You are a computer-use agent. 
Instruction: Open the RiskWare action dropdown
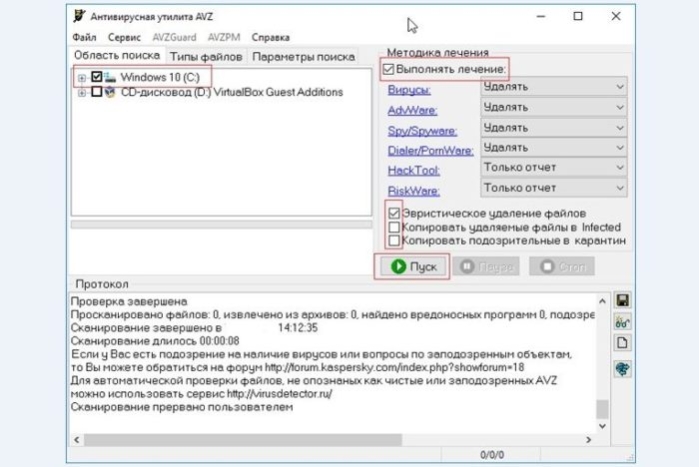(554, 188)
